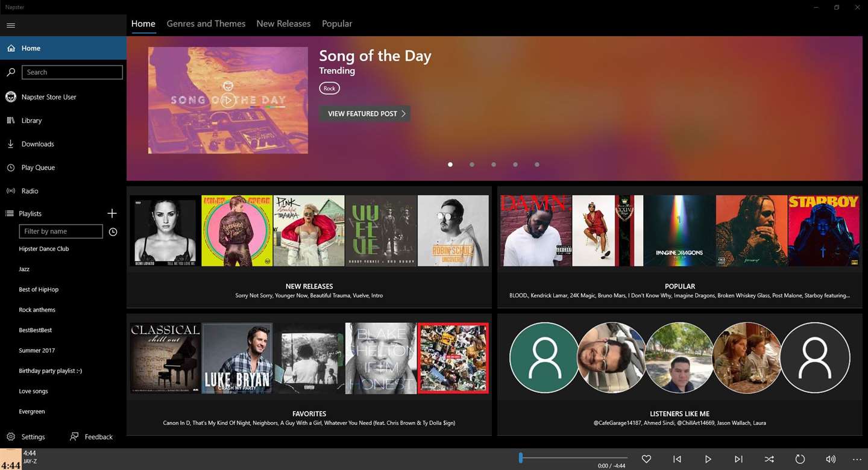Play the Song of the Day banner
Screen dimensions: 868x470
[228, 100]
